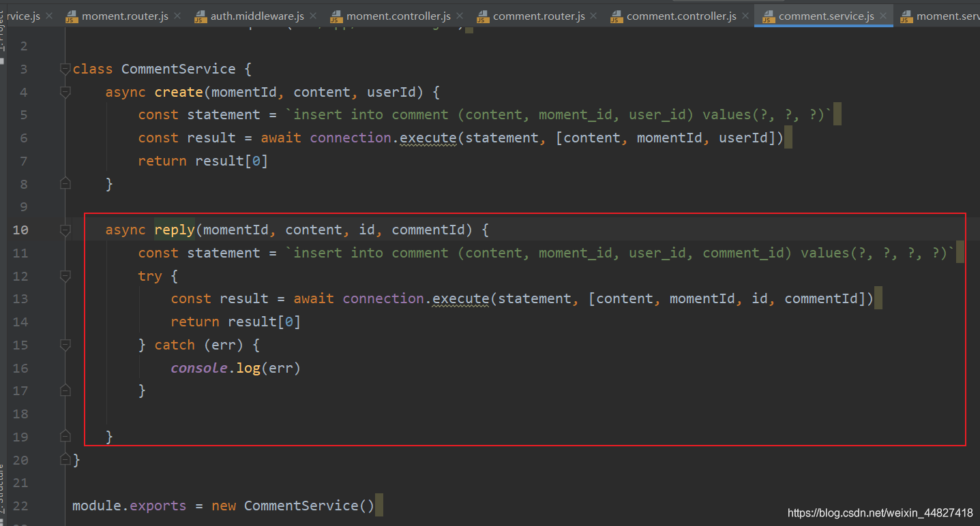This screenshot has width=980, height=526.
Task: Collapse the catch block fold on line 15
Action: pos(65,345)
